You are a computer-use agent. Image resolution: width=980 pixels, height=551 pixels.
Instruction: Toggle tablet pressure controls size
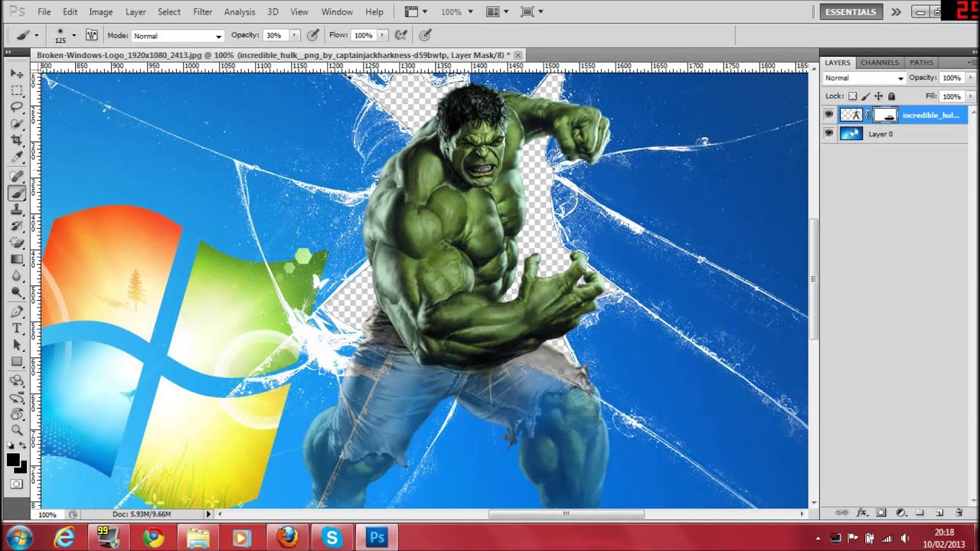[x=426, y=35]
